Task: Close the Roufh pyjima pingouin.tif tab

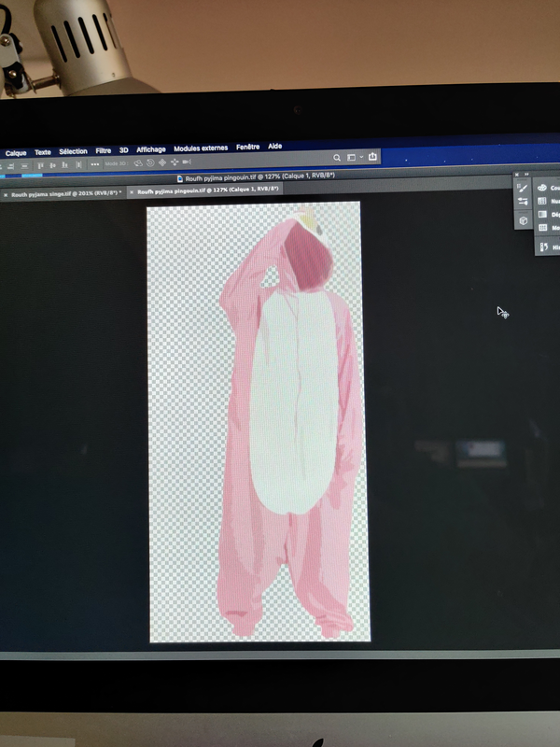Action: coord(132,192)
